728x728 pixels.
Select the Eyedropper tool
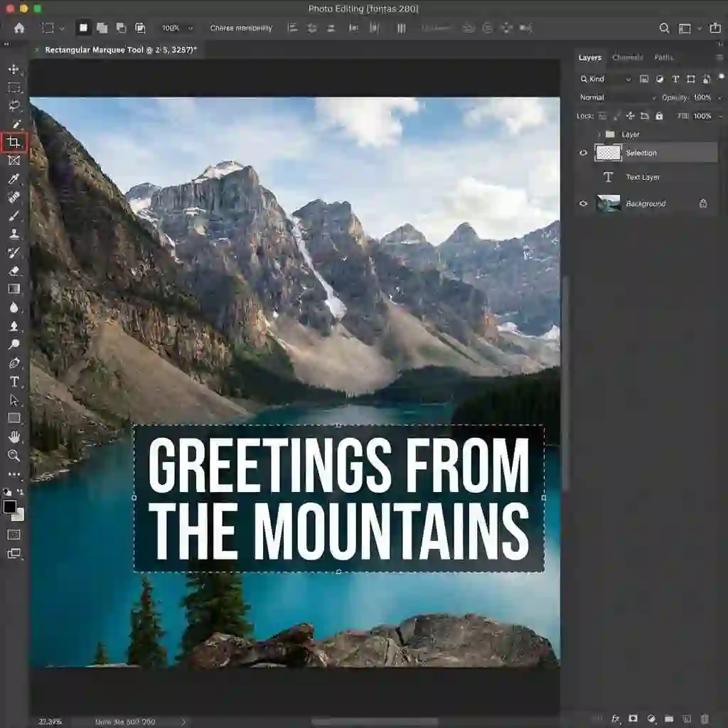14,179
